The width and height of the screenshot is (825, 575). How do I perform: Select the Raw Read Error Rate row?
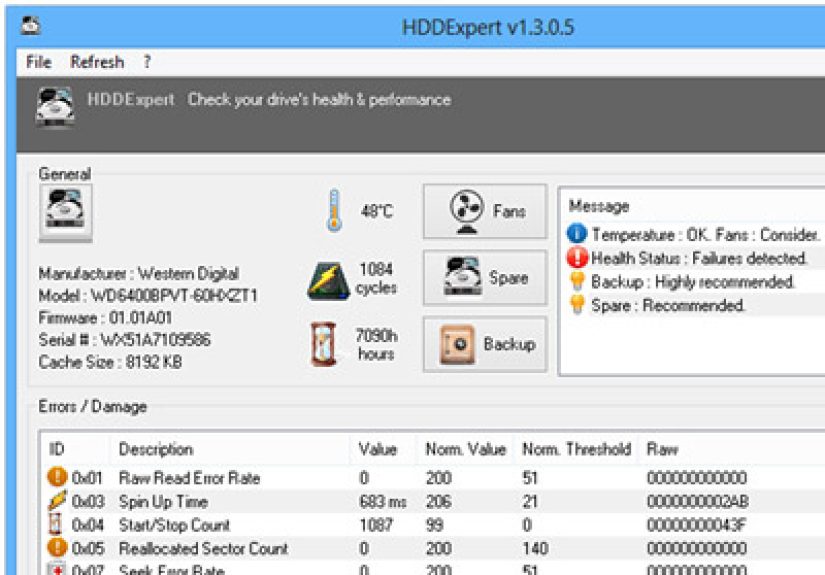click(432, 478)
